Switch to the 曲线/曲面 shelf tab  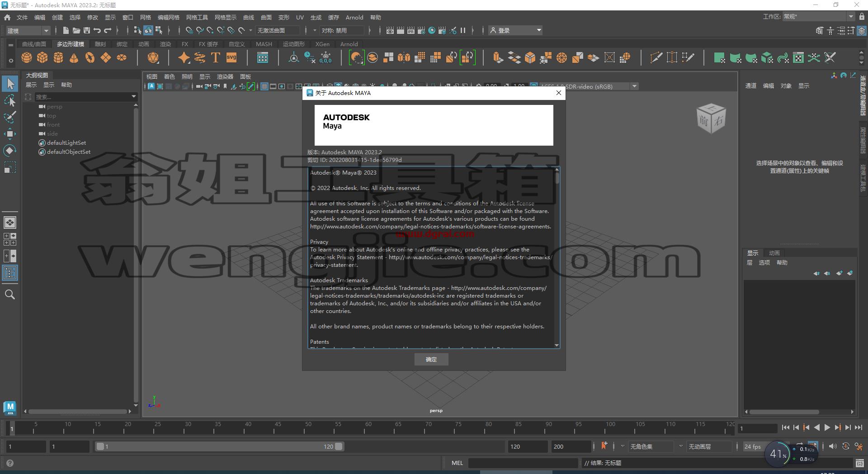pos(34,44)
